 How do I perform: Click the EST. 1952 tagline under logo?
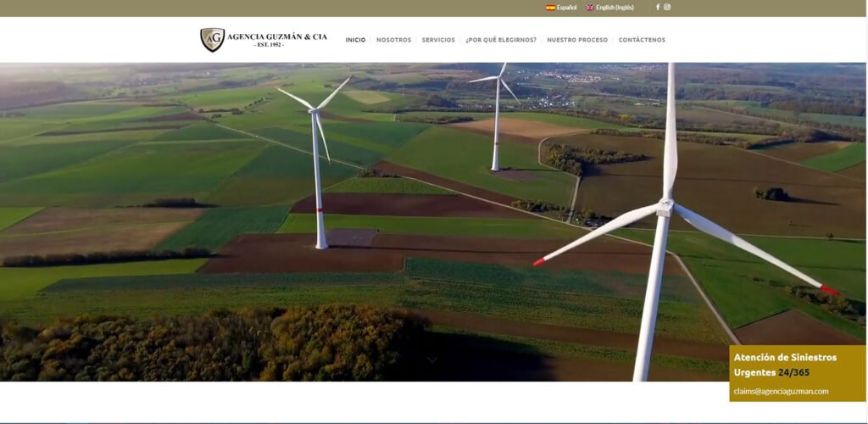click(x=269, y=45)
